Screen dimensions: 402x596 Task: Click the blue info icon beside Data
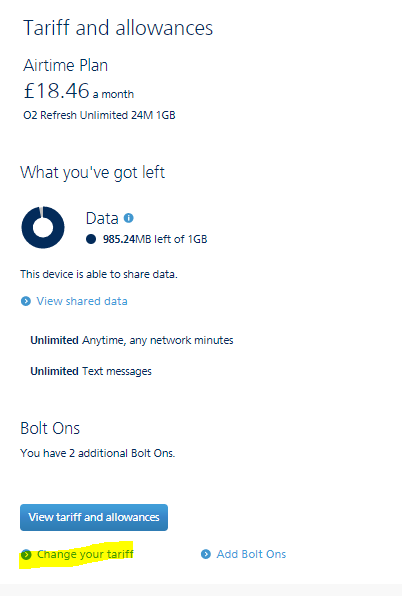(129, 218)
